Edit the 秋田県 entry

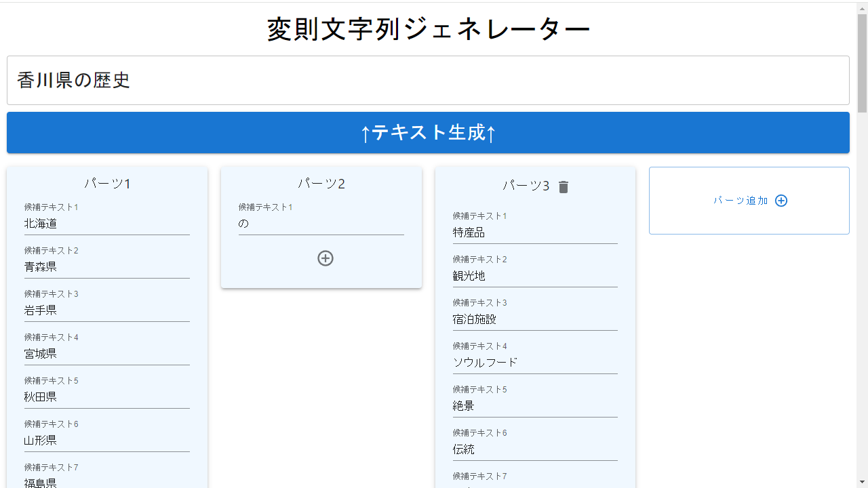pos(106,397)
